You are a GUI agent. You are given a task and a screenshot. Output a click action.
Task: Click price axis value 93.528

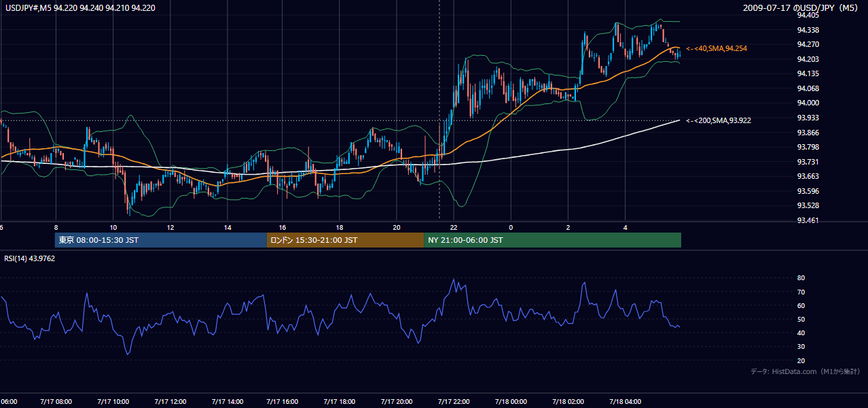coord(808,205)
